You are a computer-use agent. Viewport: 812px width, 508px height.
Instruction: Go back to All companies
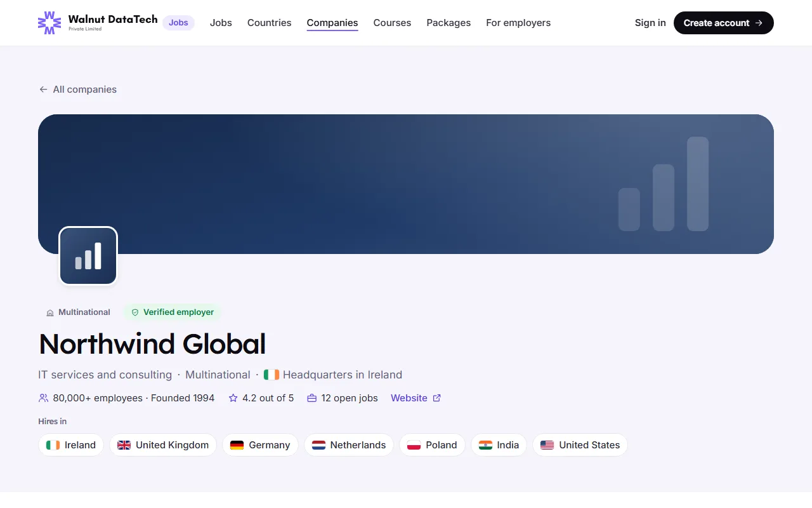coord(78,90)
